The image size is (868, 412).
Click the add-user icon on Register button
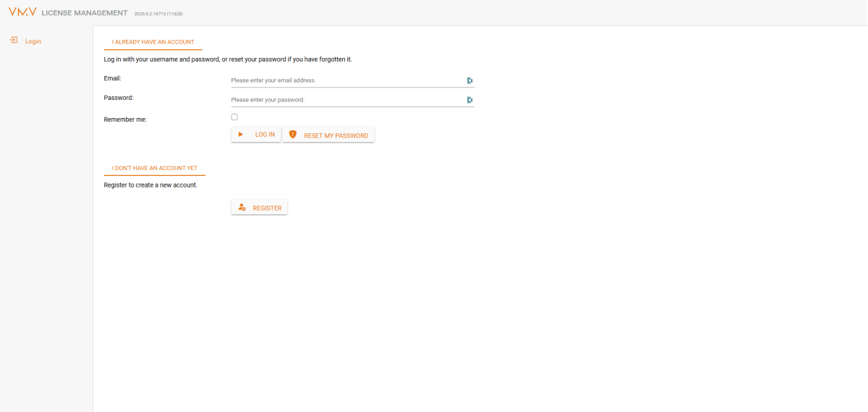pos(242,208)
